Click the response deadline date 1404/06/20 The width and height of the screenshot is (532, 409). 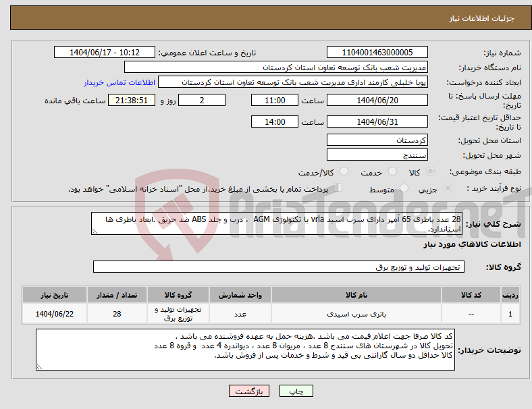pyautogui.click(x=377, y=100)
